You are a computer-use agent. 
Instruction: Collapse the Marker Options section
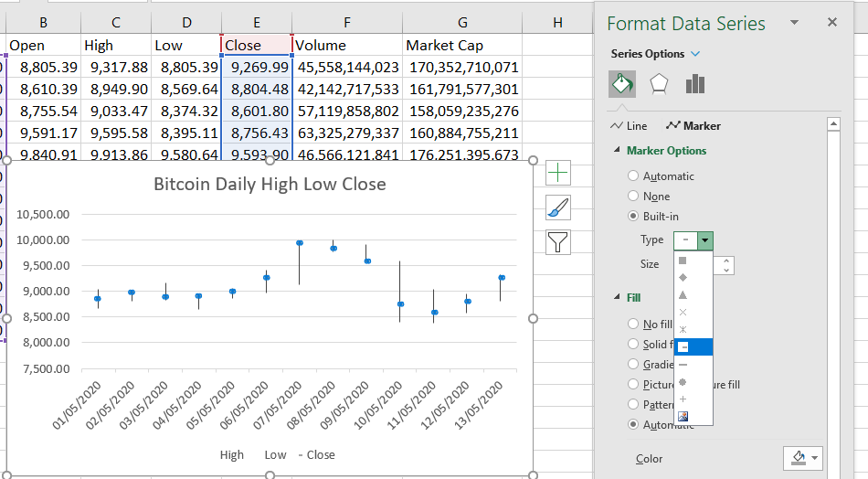pos(617,150)
